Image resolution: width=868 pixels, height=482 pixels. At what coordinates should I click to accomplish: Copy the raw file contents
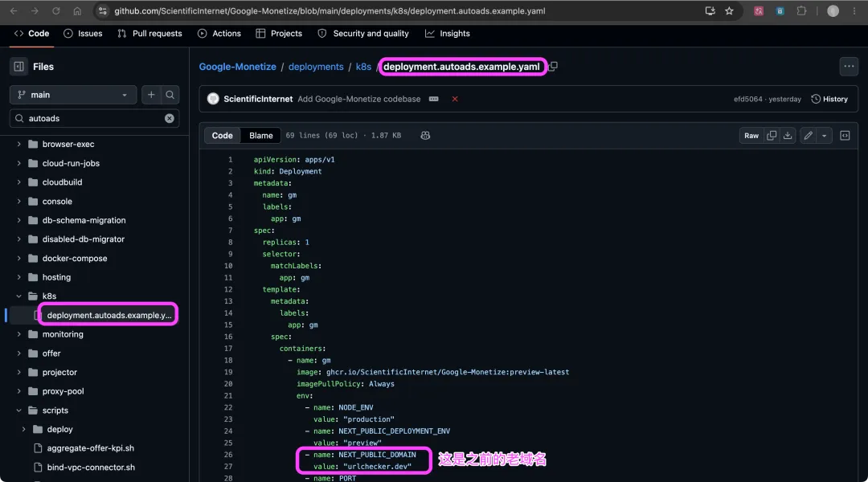coord(771,136)
